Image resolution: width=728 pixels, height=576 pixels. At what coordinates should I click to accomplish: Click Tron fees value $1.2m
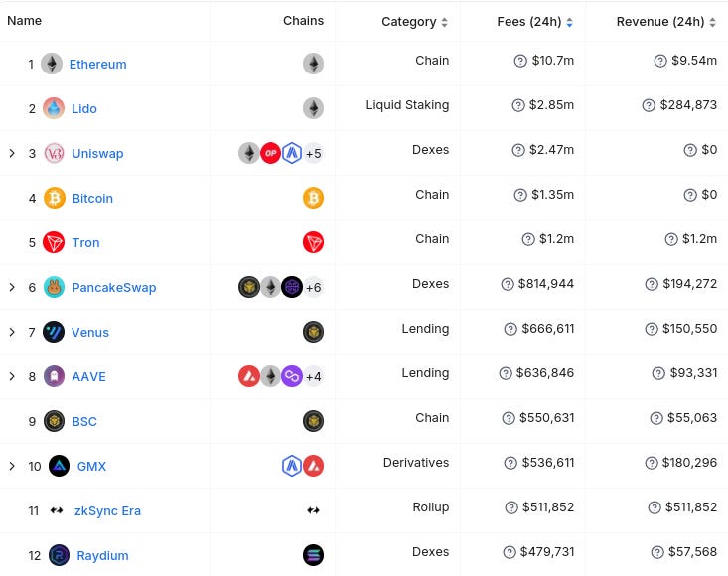(x=556, y=239)
